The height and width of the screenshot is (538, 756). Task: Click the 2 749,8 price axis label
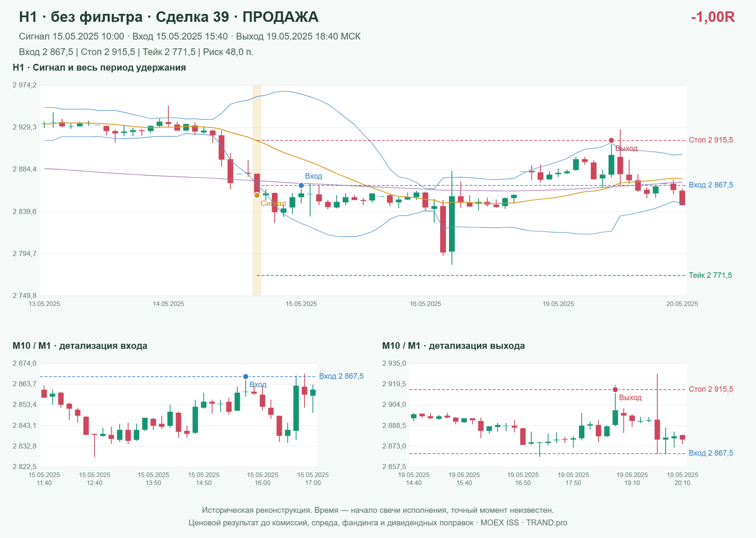24,295
